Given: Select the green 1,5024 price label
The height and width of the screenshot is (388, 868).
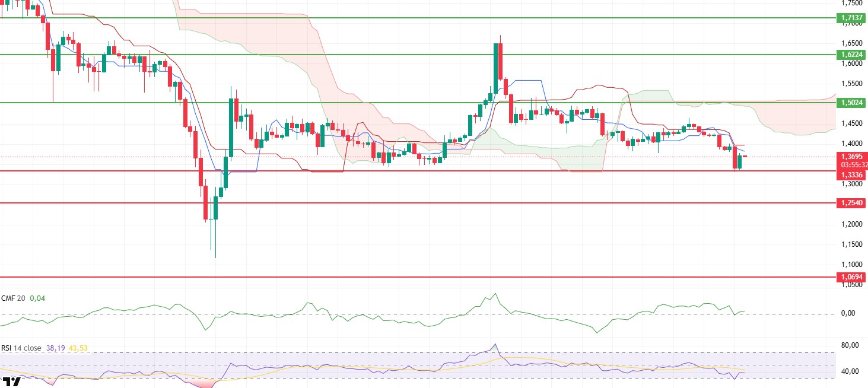Looking at the screenshot, I should point(851,103).
